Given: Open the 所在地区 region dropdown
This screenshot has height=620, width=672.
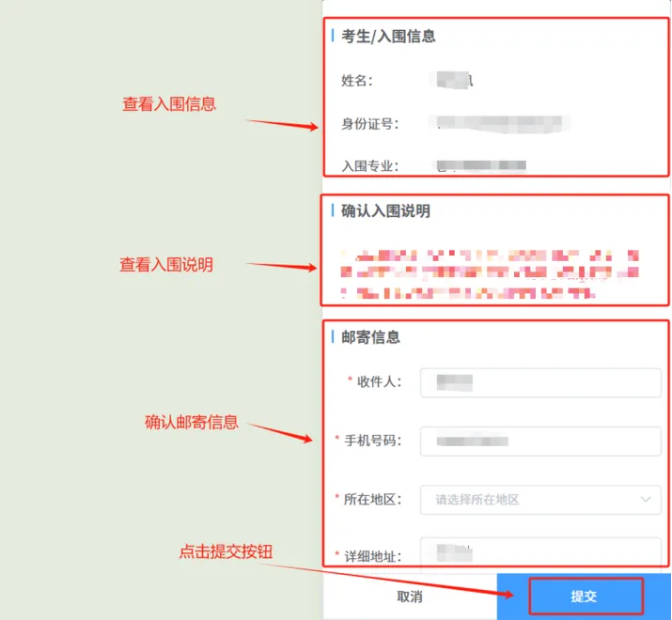Looking at the screenshot, I should point(540,500).
